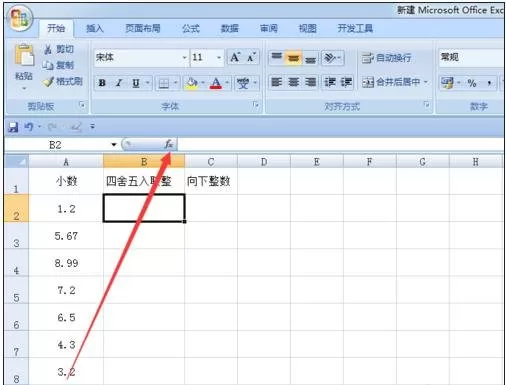
Task: Switch to the 视图 (View) tab
Action: [307, 29]
